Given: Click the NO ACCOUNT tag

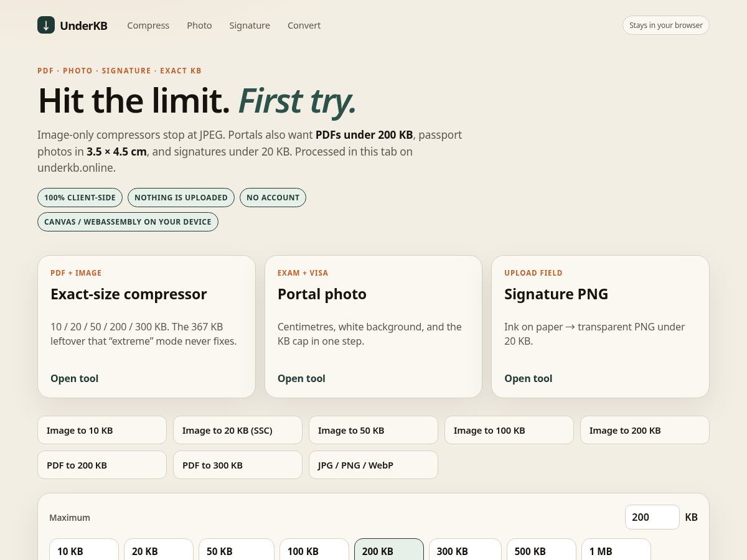Looking at the screenshot, I should coord(273,197).
